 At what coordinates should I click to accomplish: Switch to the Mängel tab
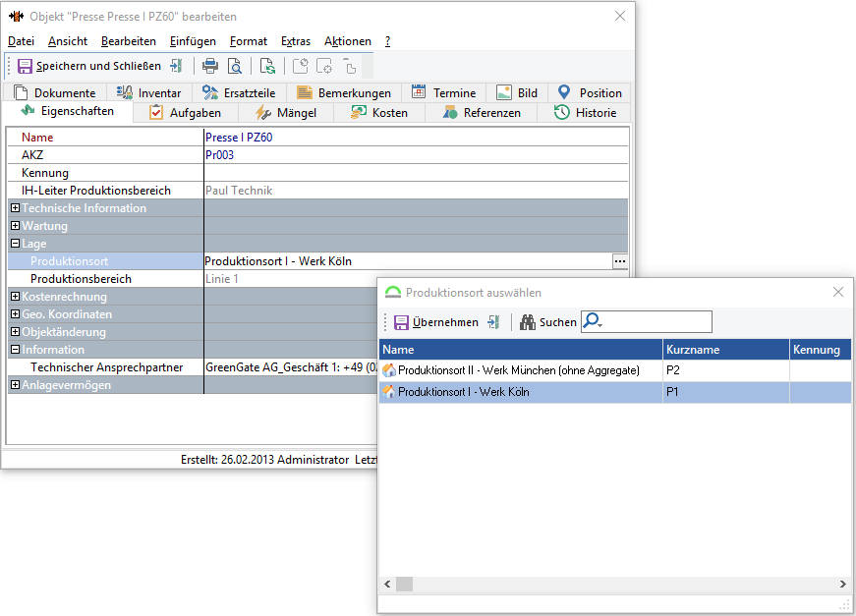pyautogui.click(x=286, y=113)
